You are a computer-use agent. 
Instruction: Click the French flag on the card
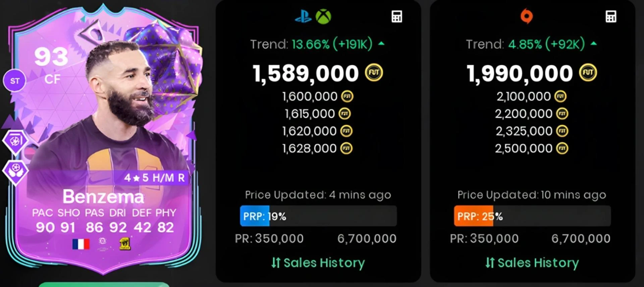(x=81, y=244)
